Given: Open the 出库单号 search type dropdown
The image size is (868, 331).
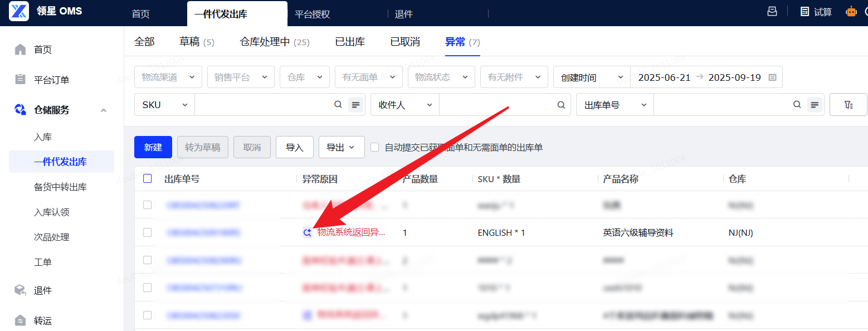Looking at the screenshot, I should (615, 105).
